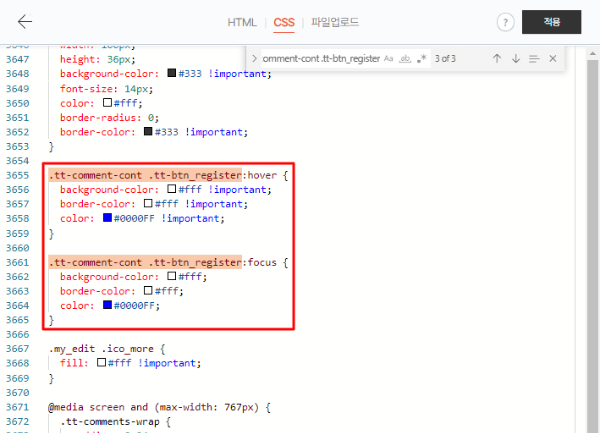Go back using the left arrow icon
This screenshot has width=600, height=433.
pyautogui.click(x=25, y=21)
